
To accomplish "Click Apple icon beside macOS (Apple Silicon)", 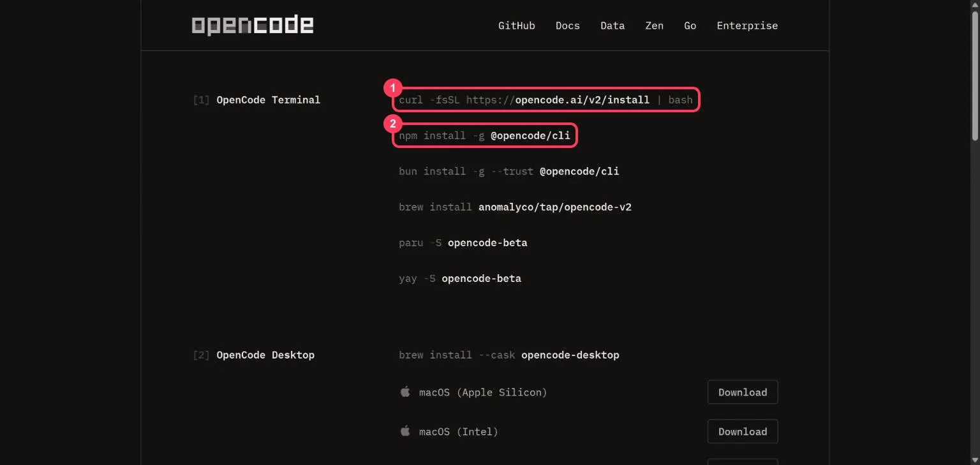I will click(x=405, y=392).
